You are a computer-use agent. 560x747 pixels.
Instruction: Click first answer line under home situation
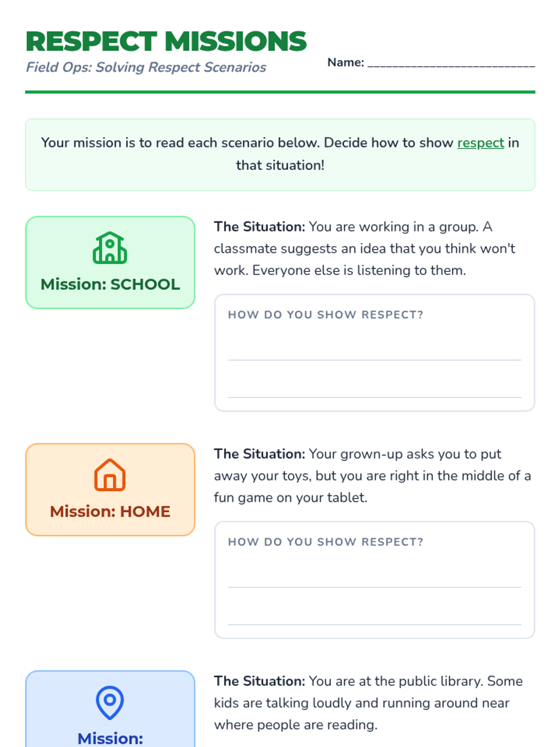374,587
